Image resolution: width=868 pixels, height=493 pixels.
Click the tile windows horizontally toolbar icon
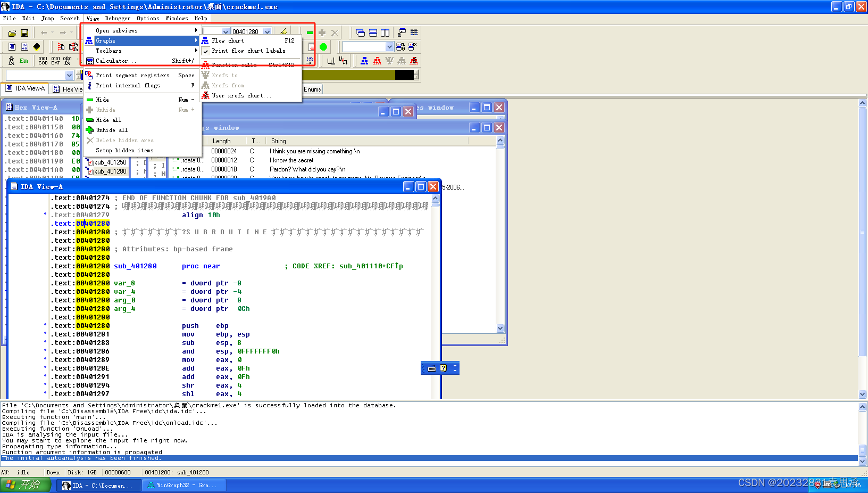373,32
